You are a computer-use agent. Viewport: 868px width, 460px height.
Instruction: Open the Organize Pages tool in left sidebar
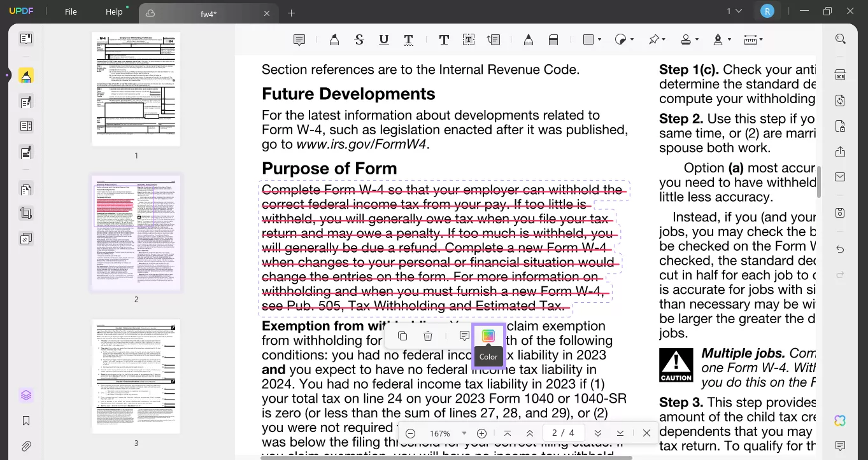pyautogui.click(x=25, y=190)
